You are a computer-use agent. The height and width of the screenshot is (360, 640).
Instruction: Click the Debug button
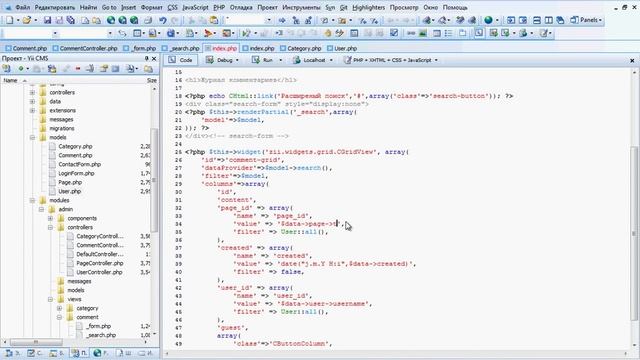pos(220,60)
